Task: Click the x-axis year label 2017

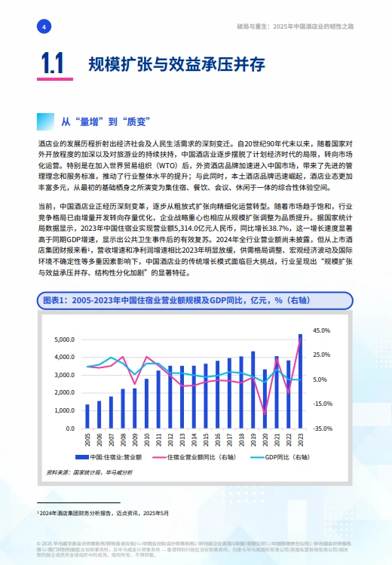Action: [x=229, y=440]
